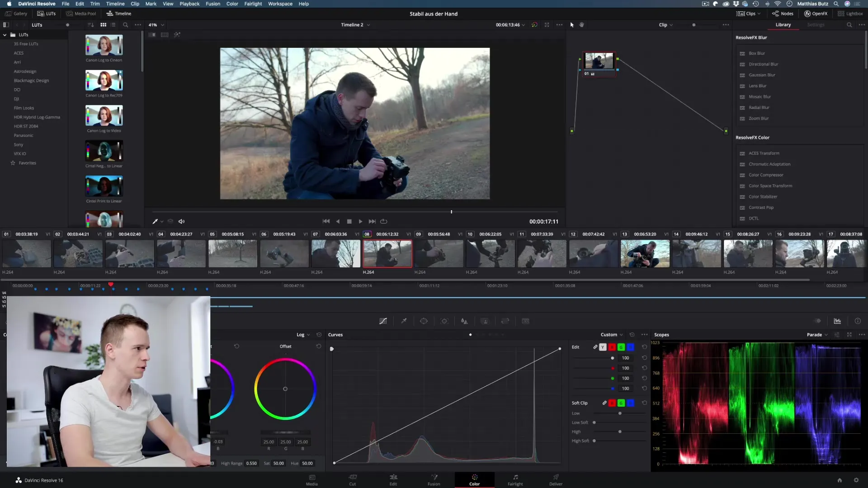Collapse the LUTs root folder tree
868x488 pixels.
click(5, 35)
